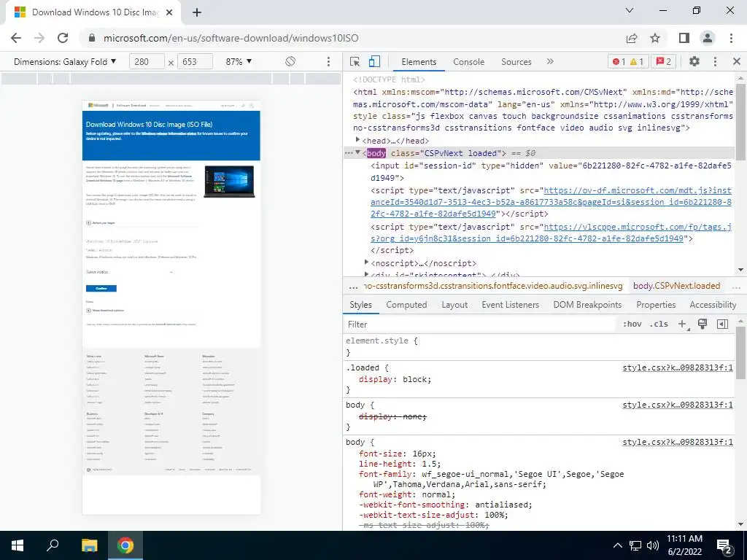
Task: Open the Computed pane tab
Action: (x=406, y=305)
